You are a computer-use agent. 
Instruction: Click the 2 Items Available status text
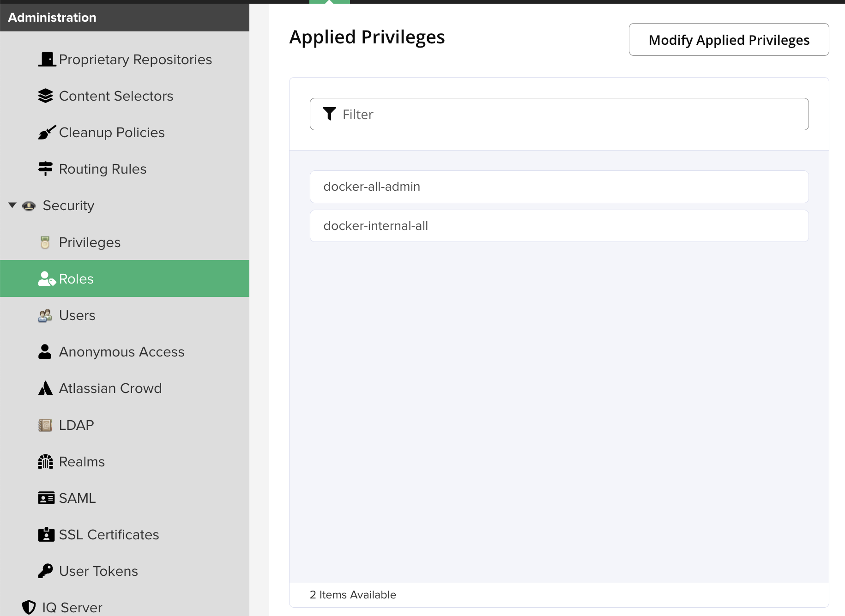pyautogui.click(x=353, y=595)
